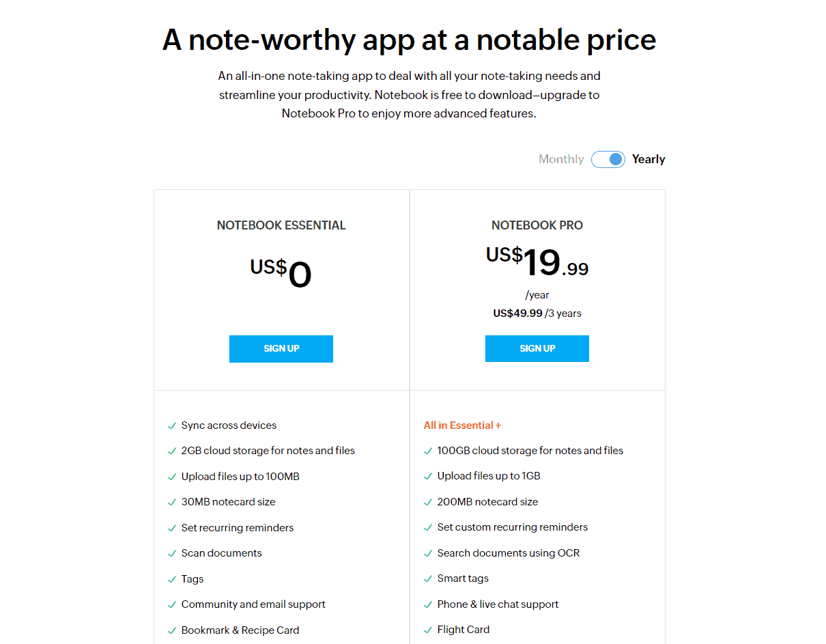
Task: Click the checkmark next to Tags
Action: tap(172, 578)
